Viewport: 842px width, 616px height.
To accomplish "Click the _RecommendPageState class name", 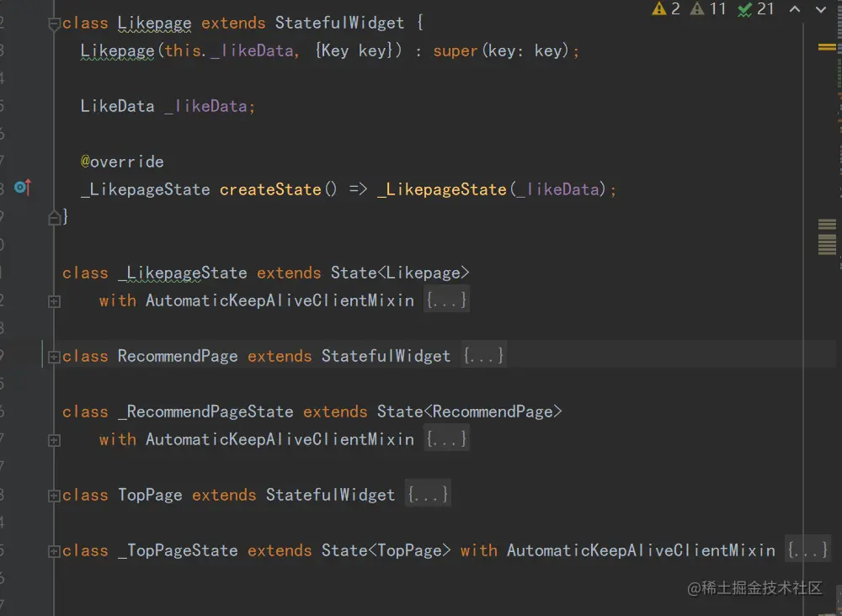I will coord(205,412).
